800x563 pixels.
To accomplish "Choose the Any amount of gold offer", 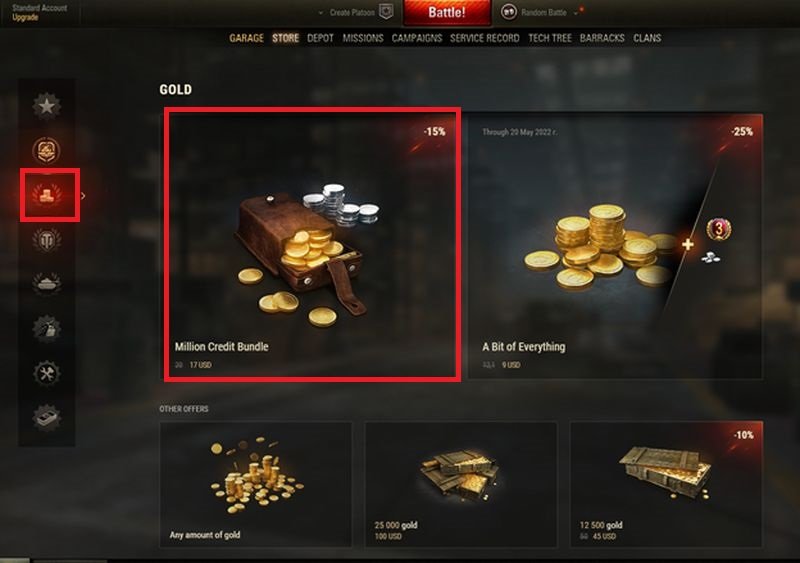I will (256, 484).
